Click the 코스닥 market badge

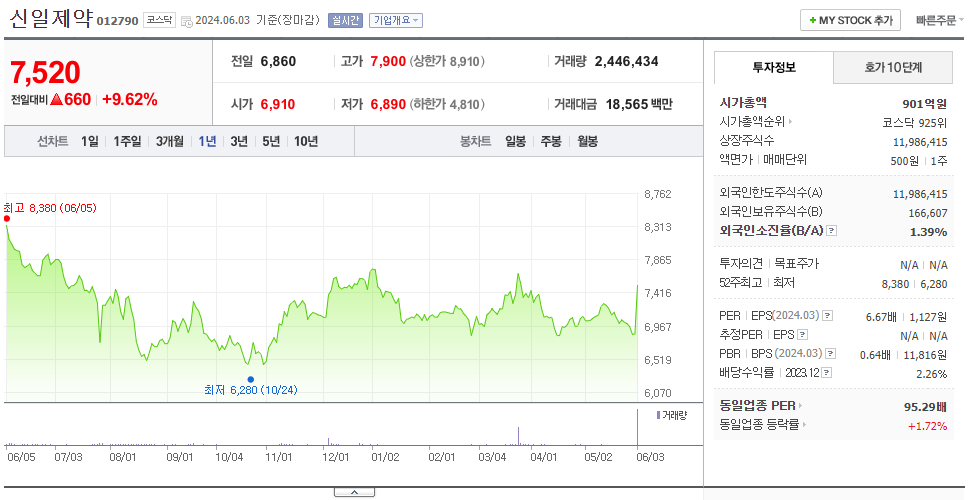pos(159,20)
